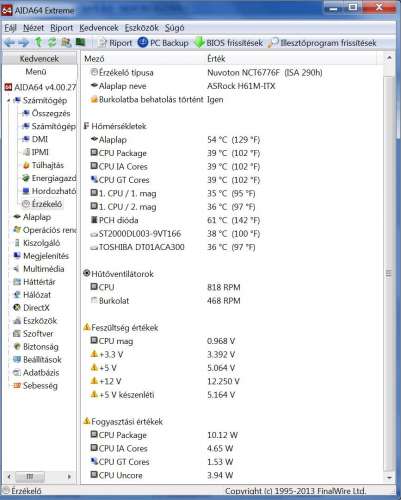
Task: Open the Fájl menu
Action: pos(10,28)
